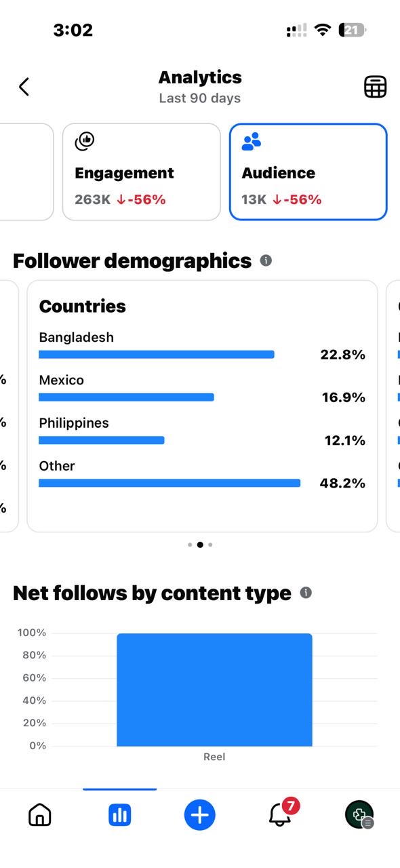
Task: Tap the blue plus create button
Action: (199, 814)
